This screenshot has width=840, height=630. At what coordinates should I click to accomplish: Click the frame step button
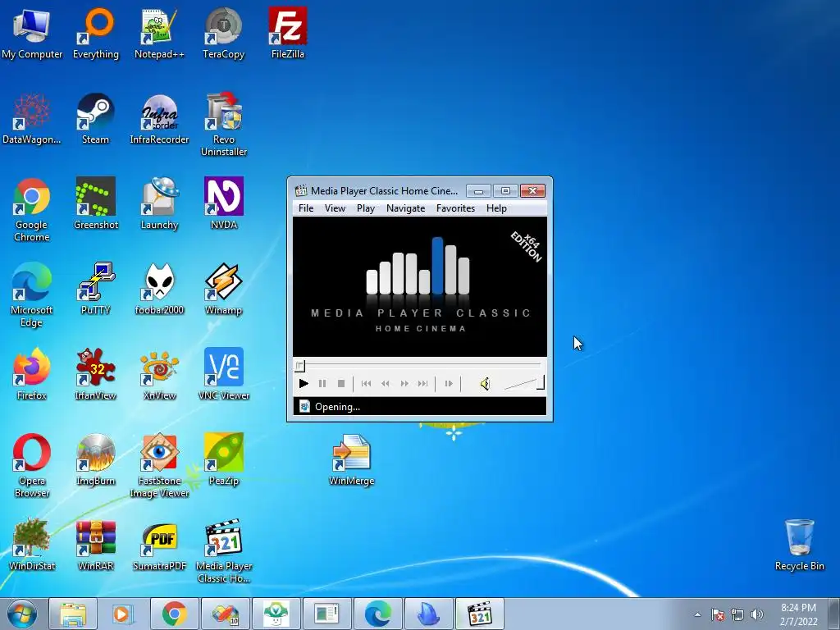449,384
